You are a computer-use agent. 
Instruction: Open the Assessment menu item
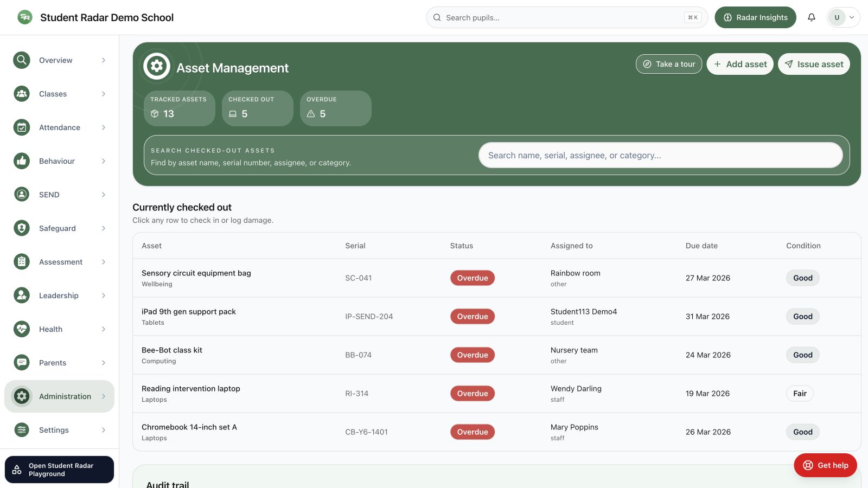click(59, 262)
